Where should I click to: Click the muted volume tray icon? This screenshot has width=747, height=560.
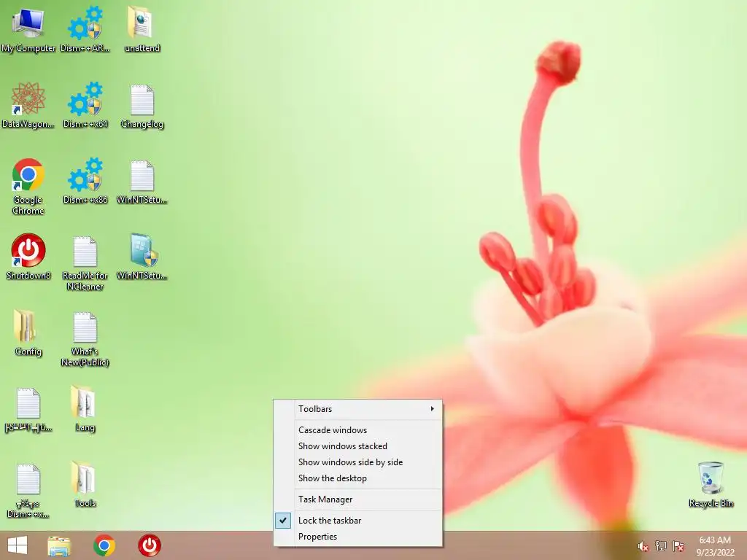coord(643,546)
